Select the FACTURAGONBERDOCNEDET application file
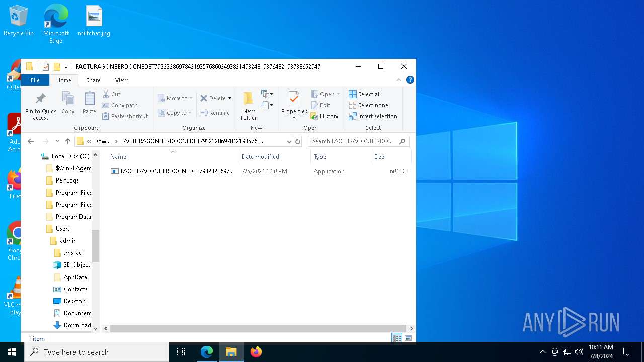Viewport: 644px width, 362px height. [259, 171]
